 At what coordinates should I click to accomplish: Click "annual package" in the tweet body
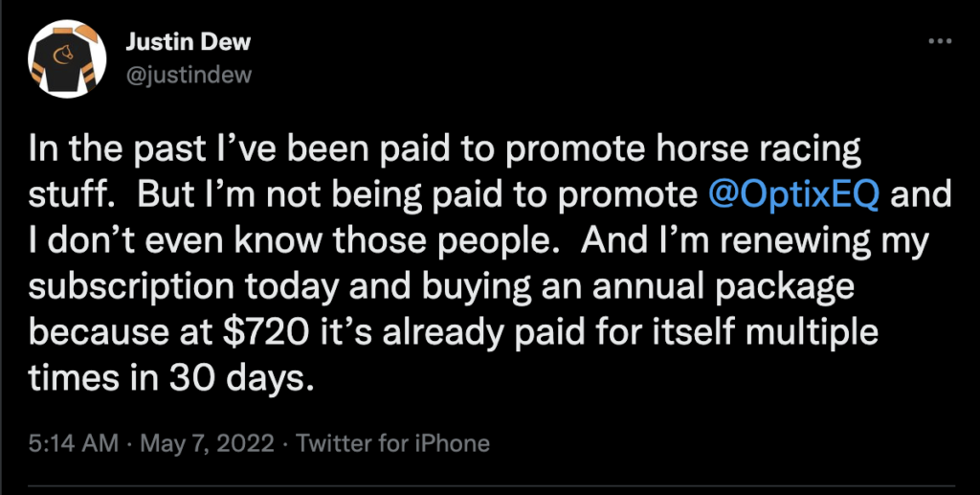(x=755, y=286)
